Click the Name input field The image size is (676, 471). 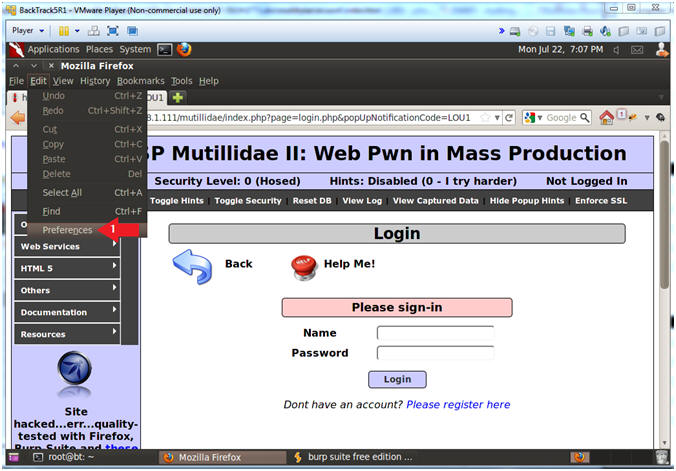[435, 333]
